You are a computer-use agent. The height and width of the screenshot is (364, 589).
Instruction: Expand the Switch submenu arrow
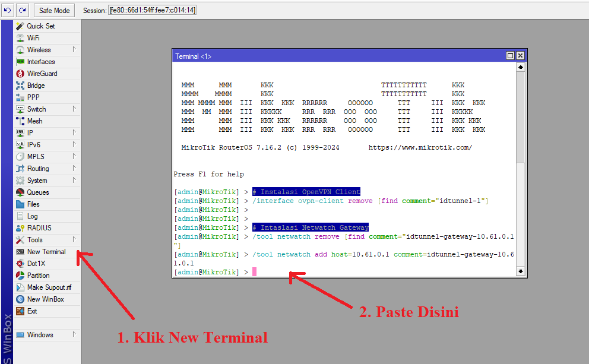point(74,109)
